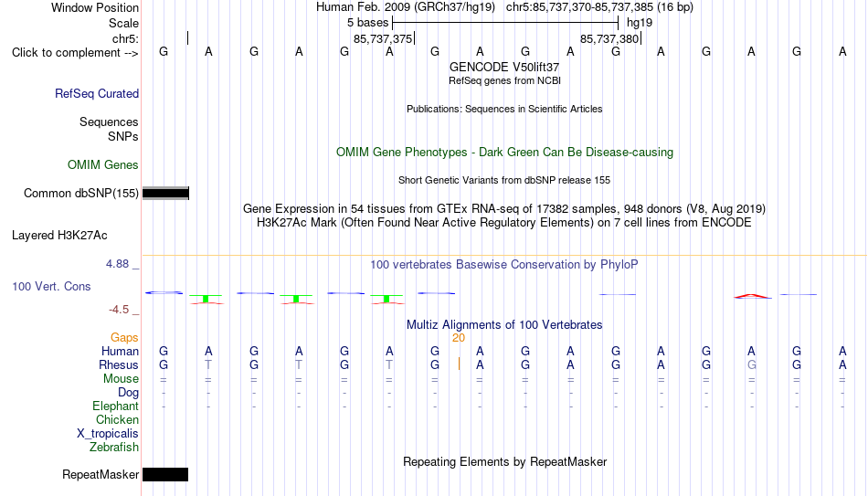Click the -4.5 conservation lower bound value
Screen dimensions: 868x496
tap(119, 310)
